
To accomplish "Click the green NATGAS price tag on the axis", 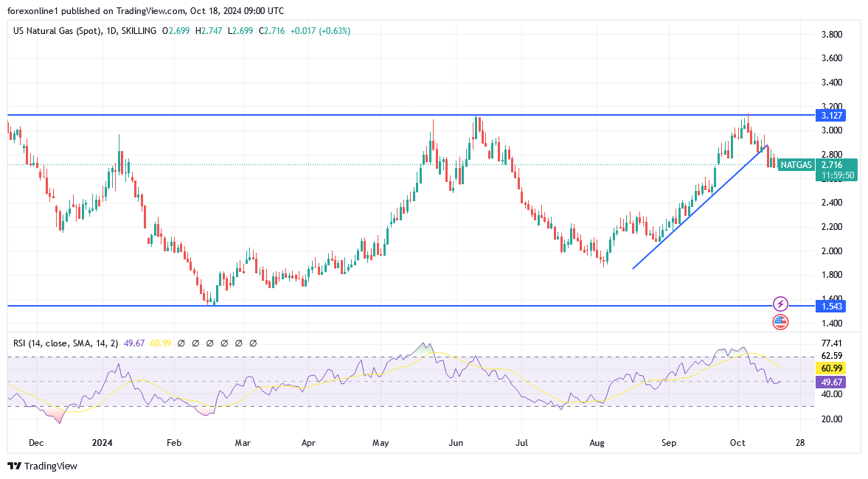I will tap(796, 166).
